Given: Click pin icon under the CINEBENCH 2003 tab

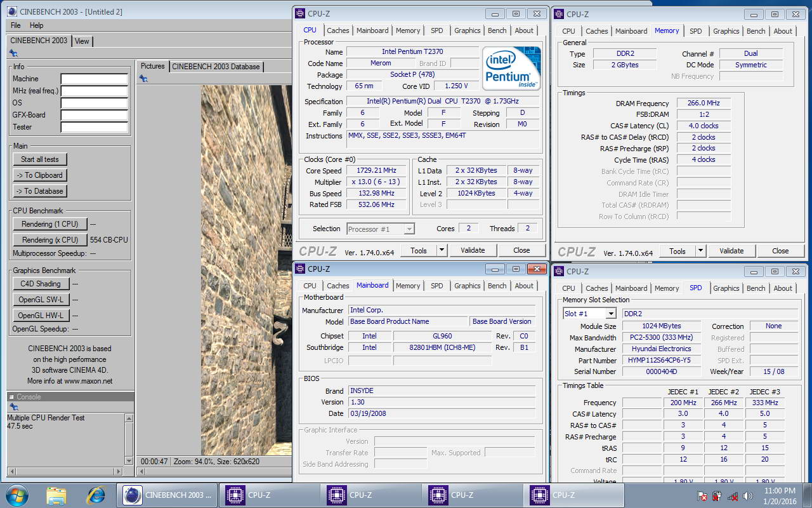Looking at the screenshot, I should (x=13, y=53).
